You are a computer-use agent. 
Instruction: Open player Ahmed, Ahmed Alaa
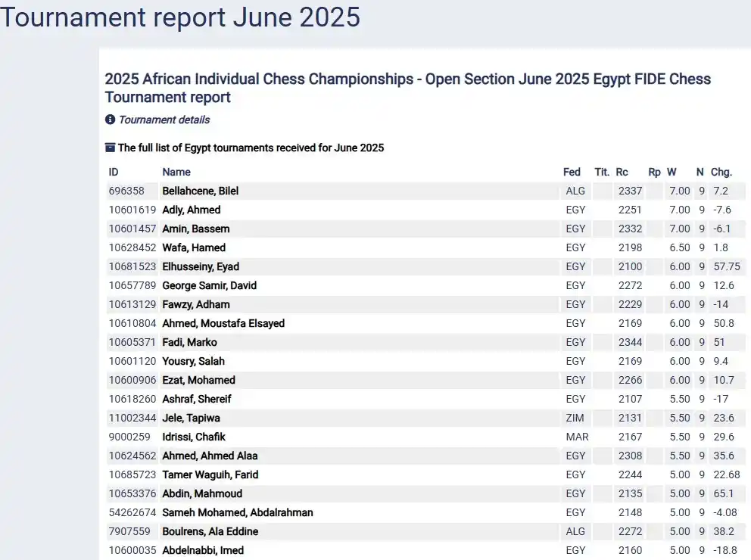coord(210,456)
